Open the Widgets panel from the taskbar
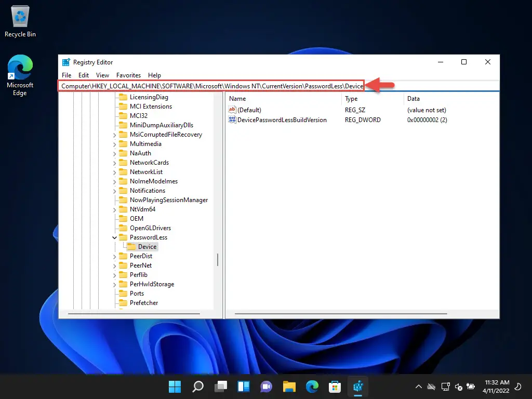This screenshot has height=399, width=532. click(244, 387)
